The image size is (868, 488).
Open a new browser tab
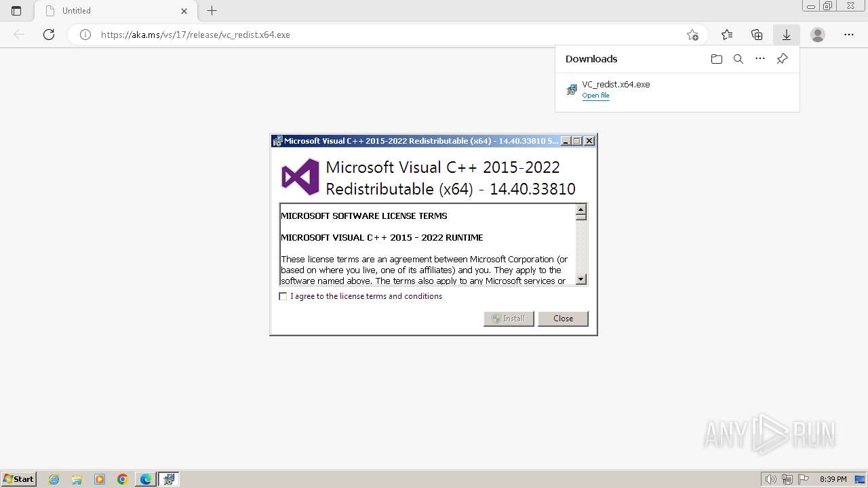click(212, 11)
